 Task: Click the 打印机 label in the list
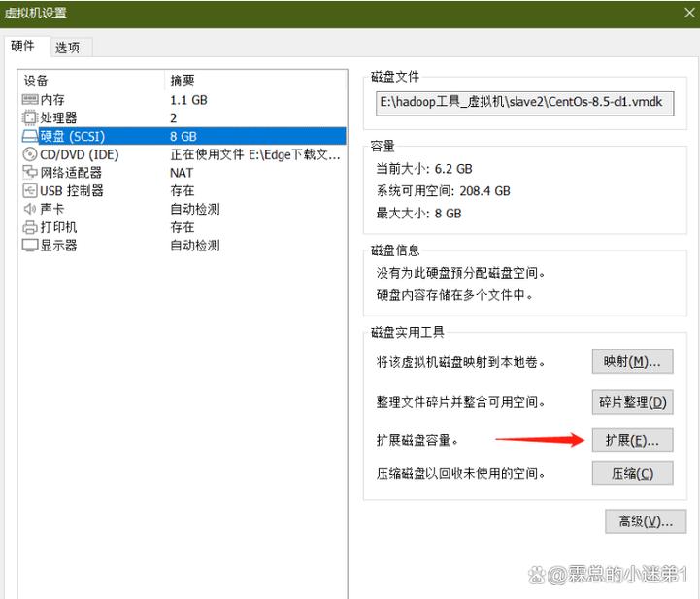tap(58, 227)
